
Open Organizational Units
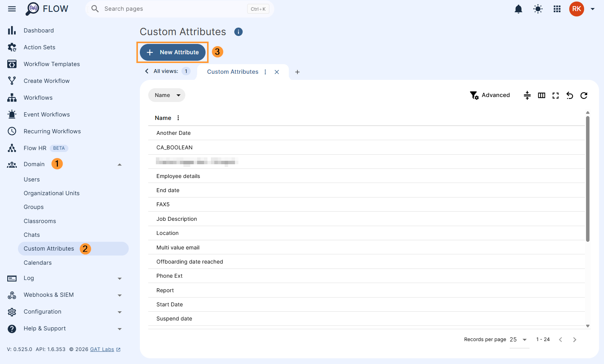click(52, 193)
